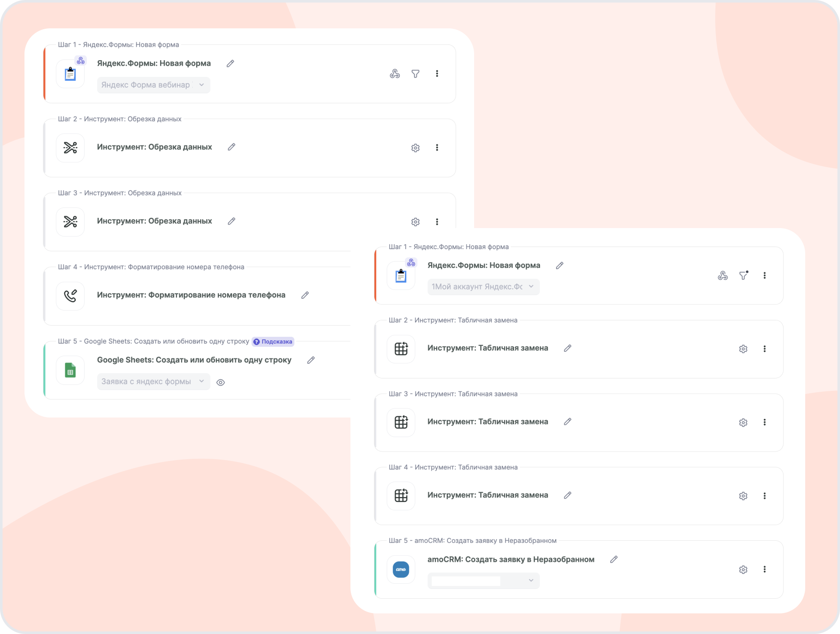Screen dimensions: 840x634
Task: Open the three-dot menu of Step 2 Табличная замена
Action: click(764, 349)
